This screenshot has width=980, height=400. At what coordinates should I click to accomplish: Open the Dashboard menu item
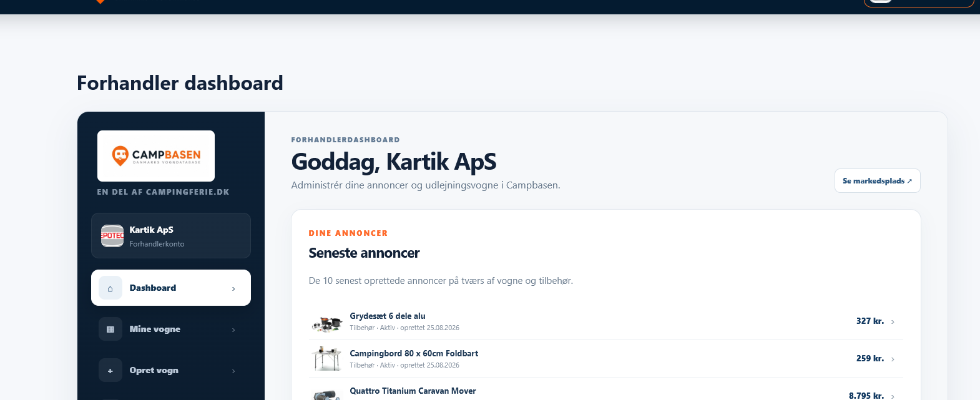coord(171,288)
